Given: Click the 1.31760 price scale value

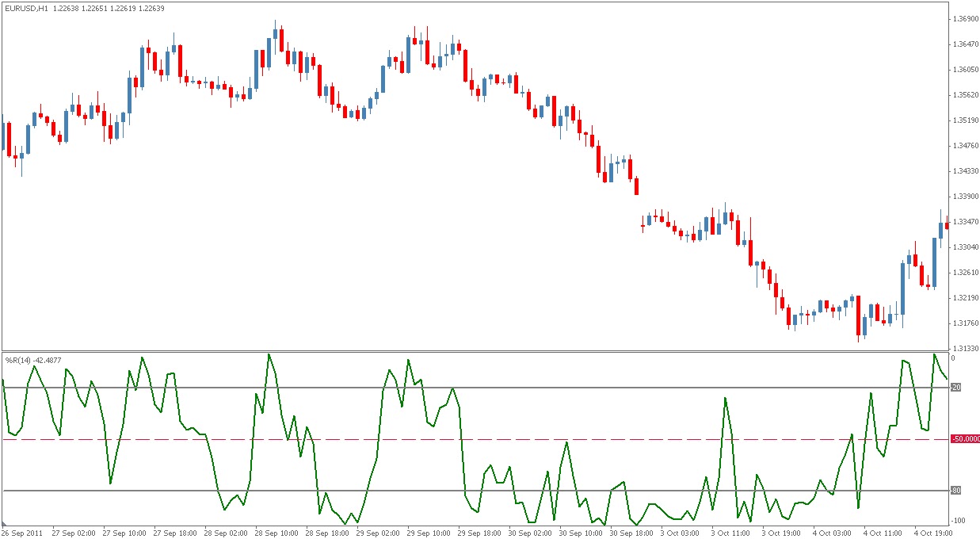Looking at the screenshot, I should point(964,323).
